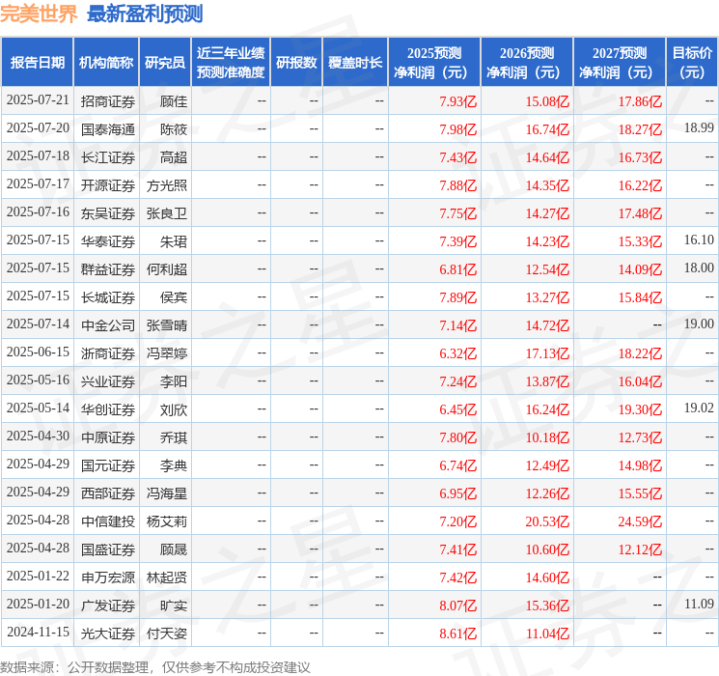Viewport: 719px width, 676px height.
Task: Select the 8.61亿 forecast value
Action: click(x=458, y=633)
